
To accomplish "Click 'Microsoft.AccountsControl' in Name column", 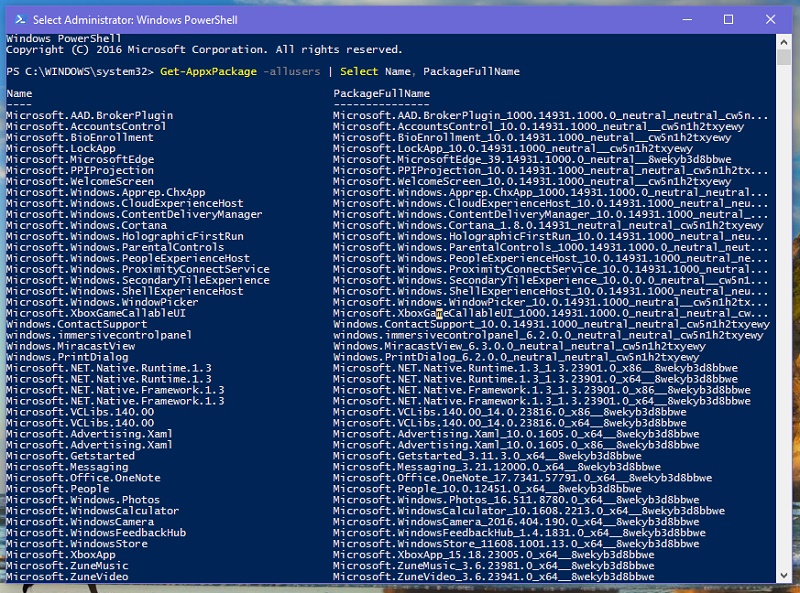I will coord(86,127).
